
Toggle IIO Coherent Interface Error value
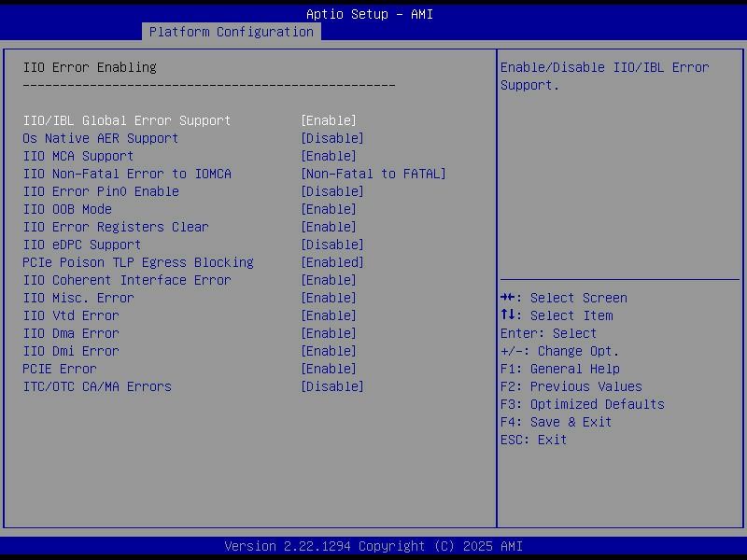pyautogui.click(x=329, y=280)
